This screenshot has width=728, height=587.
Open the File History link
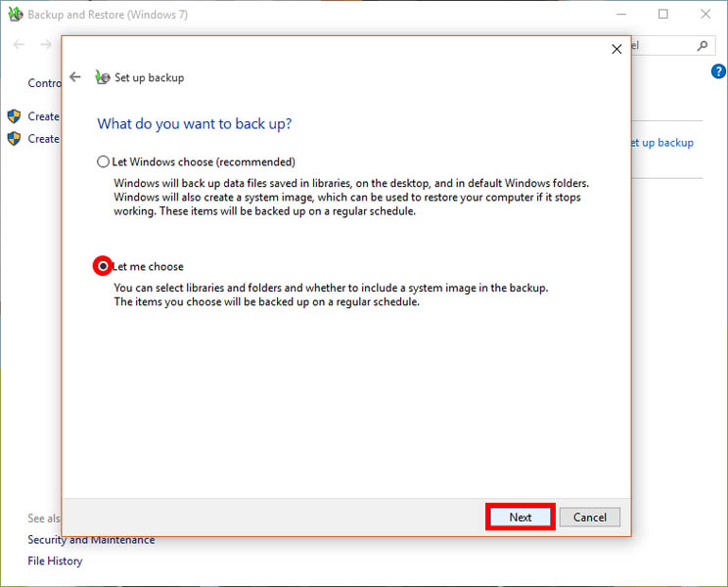pyautogui.click(x=55, y=562)
